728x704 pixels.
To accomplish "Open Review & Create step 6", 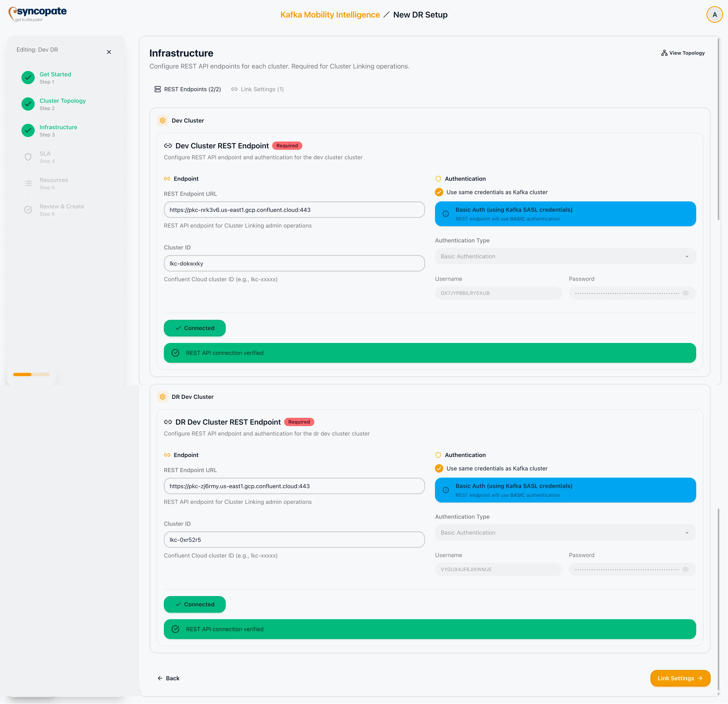I will point(62,210).
